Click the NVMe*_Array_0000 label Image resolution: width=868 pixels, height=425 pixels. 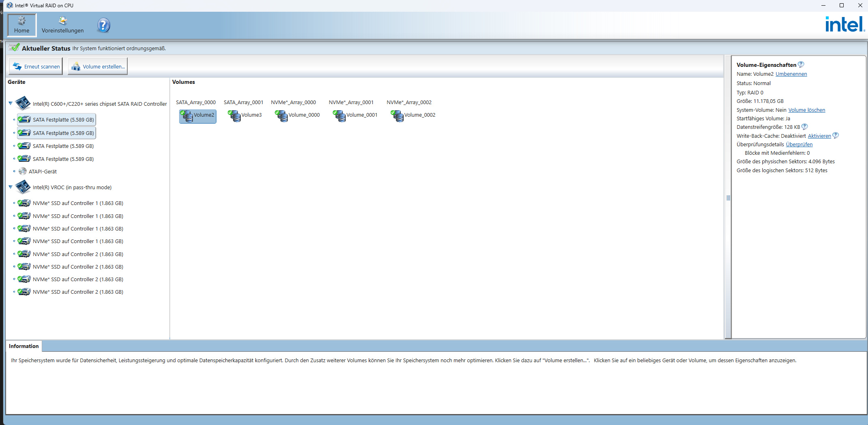click(x=293, y=102)
